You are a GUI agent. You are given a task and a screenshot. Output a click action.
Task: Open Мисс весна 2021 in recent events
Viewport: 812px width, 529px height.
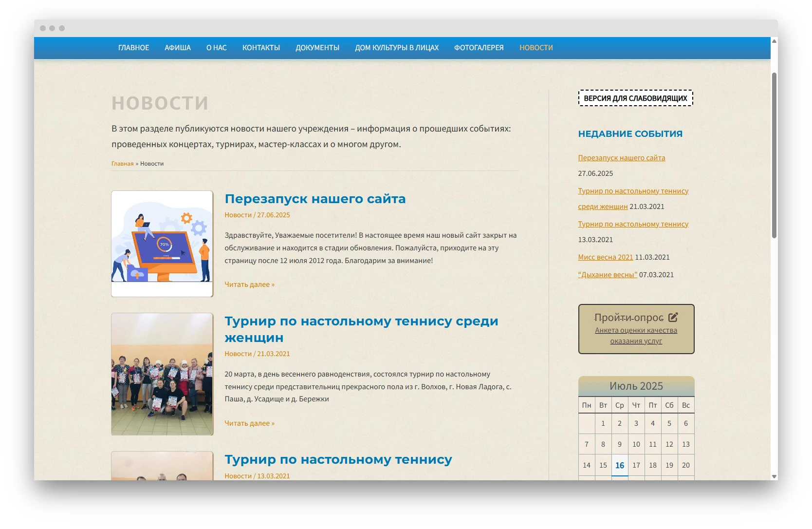tap(605, 257)
